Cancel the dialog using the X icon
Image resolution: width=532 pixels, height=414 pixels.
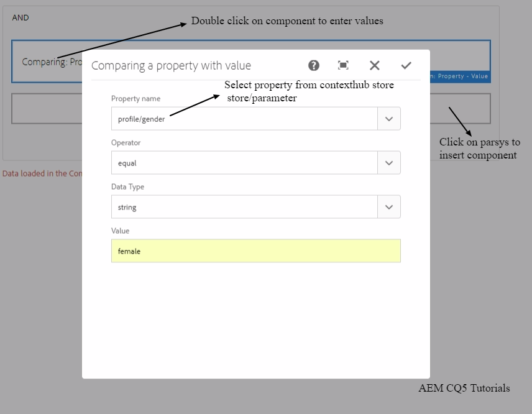(374, 65)
